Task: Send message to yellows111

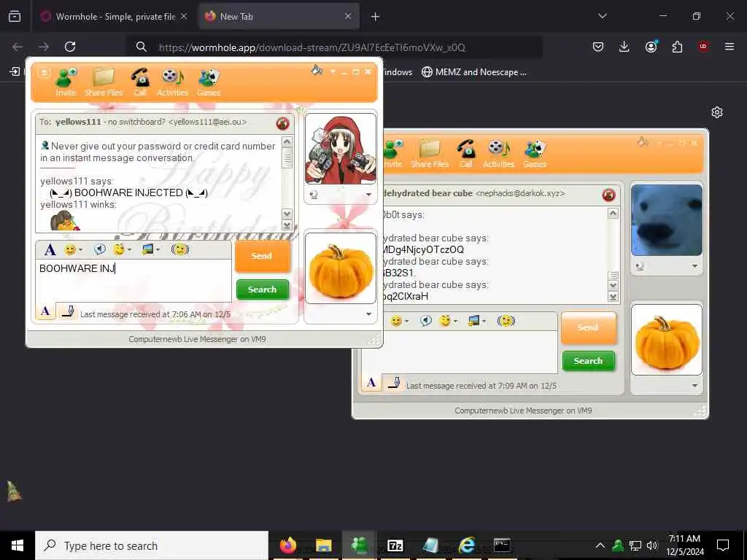Action: pyautogui.click(x=262, y=256)
